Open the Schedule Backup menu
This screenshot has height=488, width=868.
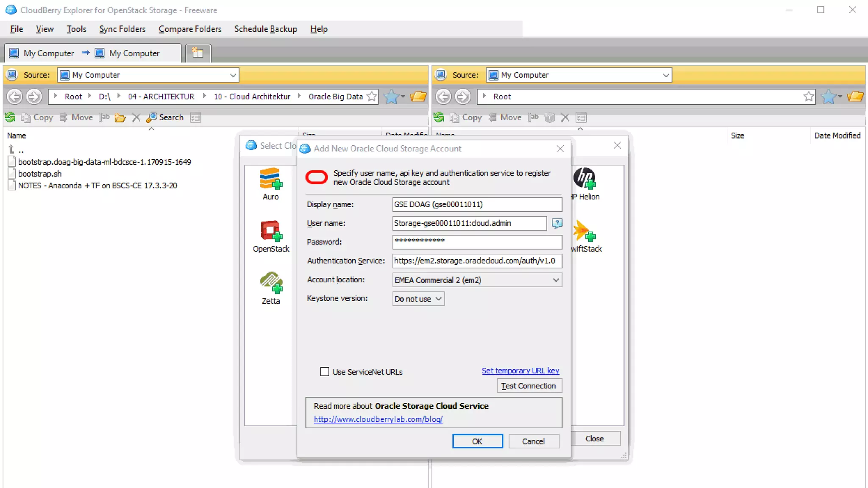(x=265, y=29)
